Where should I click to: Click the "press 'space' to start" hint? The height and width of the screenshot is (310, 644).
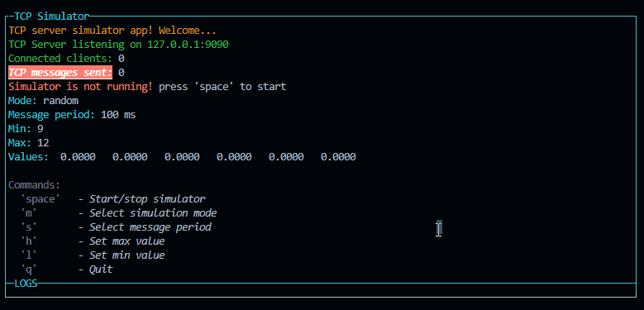point(222,87)
